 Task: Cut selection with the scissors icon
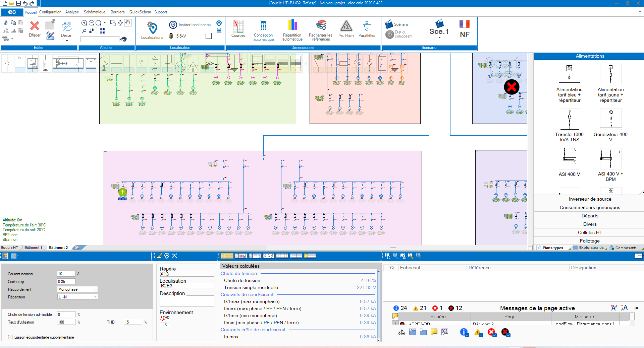pos(6,22)
